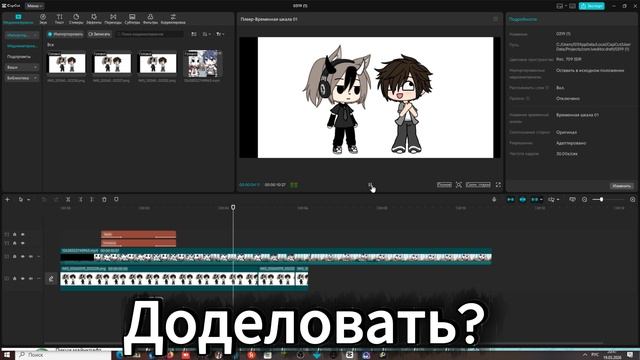
Task: Open the Стикеры tab
Action: (76, 19)
